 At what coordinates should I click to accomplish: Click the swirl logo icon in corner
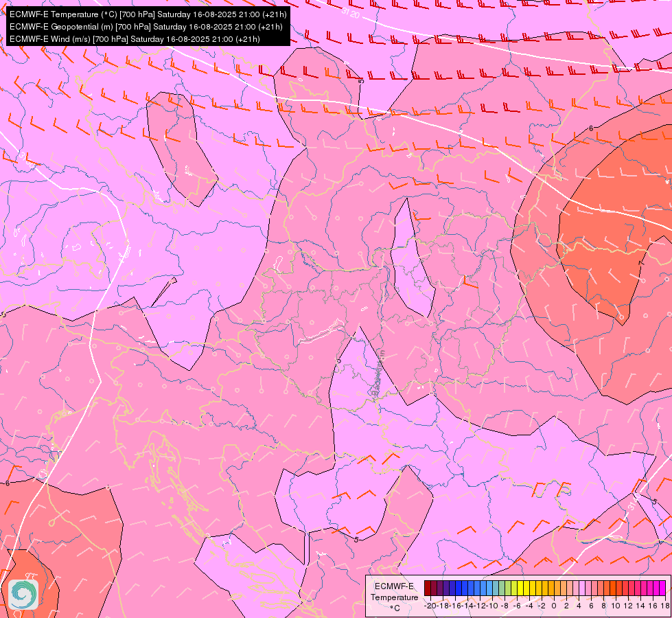(23, 595)
